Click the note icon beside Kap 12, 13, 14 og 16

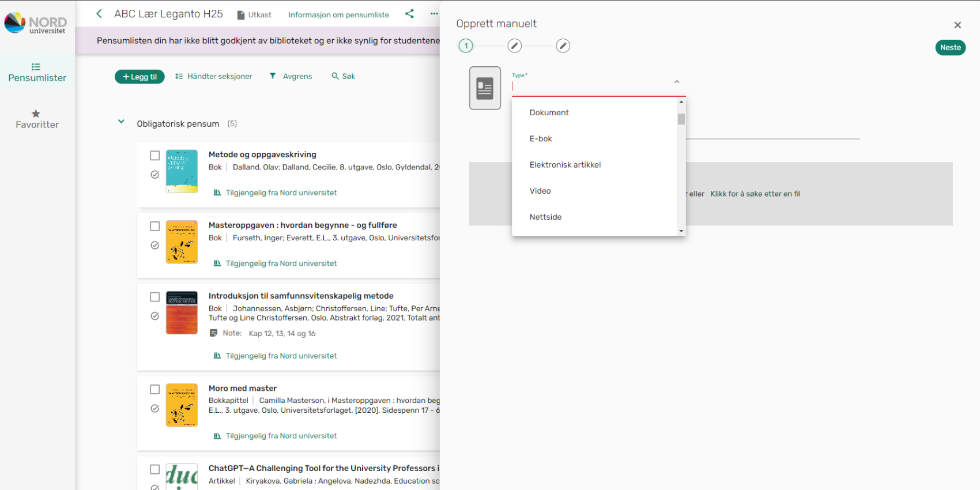[x=213, y=333]
